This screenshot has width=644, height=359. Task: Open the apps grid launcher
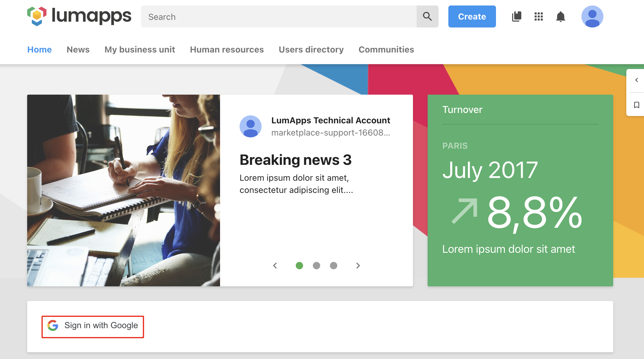[x=539, y=16]
